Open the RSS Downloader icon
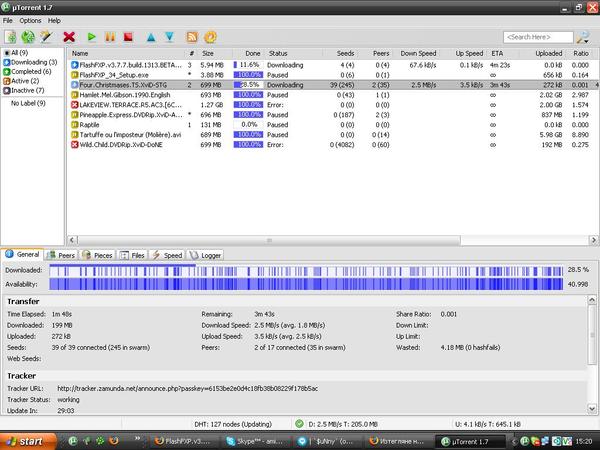The width and height of the screenshot is (600, 450). tap(192, 37)
